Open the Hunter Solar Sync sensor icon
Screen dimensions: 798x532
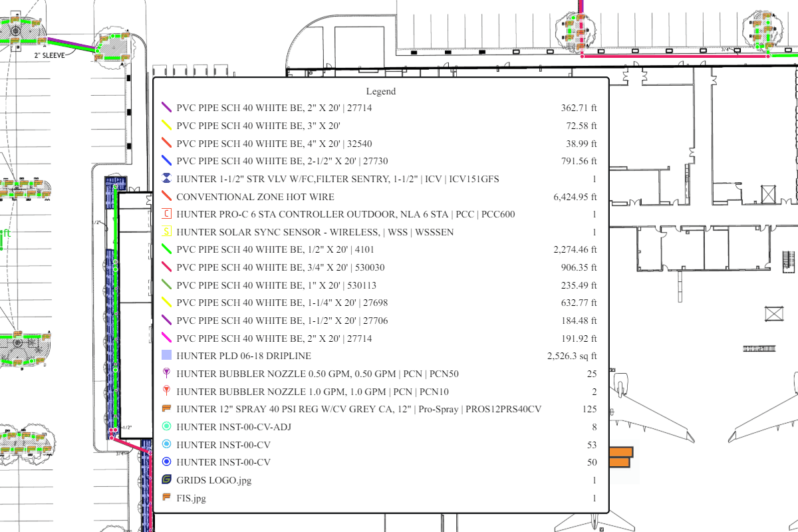click(x=166, y=231)
